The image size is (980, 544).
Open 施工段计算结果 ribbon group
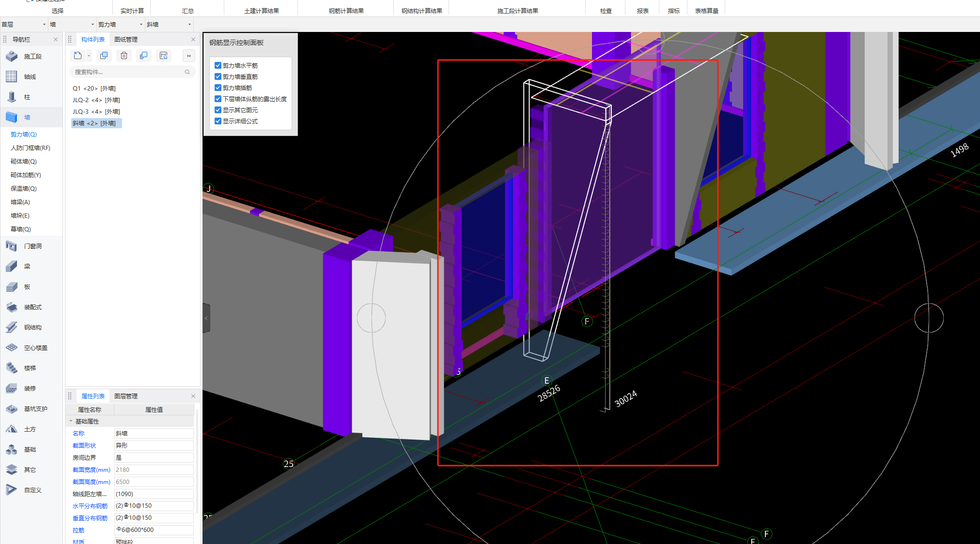click(518, 11)
